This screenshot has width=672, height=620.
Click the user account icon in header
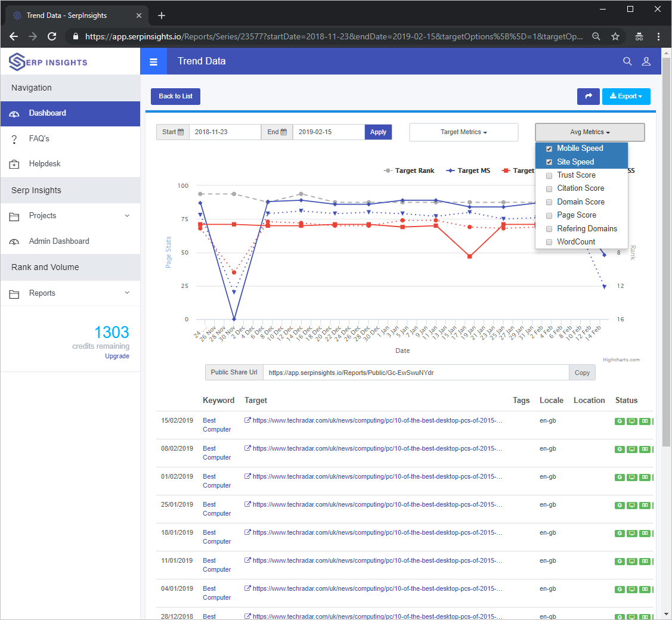pyautogui.click(x=646, y=61)
